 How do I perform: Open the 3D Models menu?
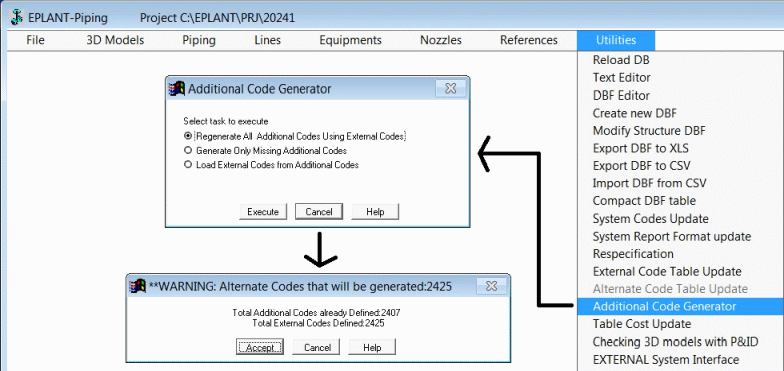(x=115, y=40)
